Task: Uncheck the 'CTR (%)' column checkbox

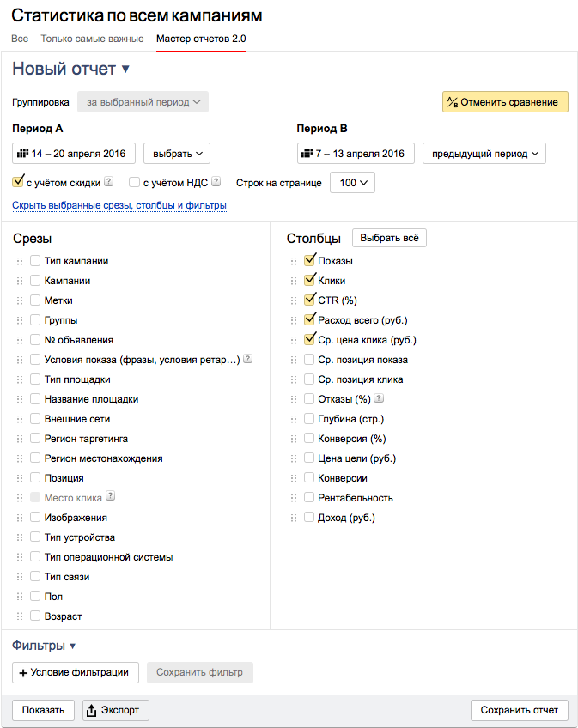Action: click(309, 300)
